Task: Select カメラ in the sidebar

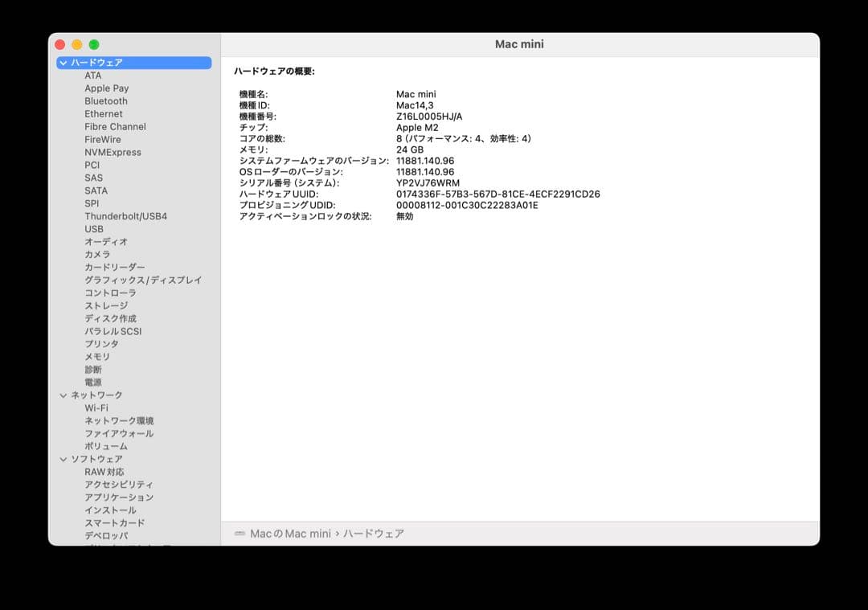Action: 97,255
